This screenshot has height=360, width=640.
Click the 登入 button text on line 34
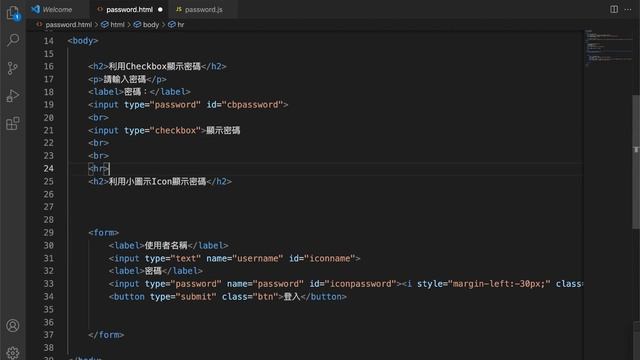tap(292, 296)
